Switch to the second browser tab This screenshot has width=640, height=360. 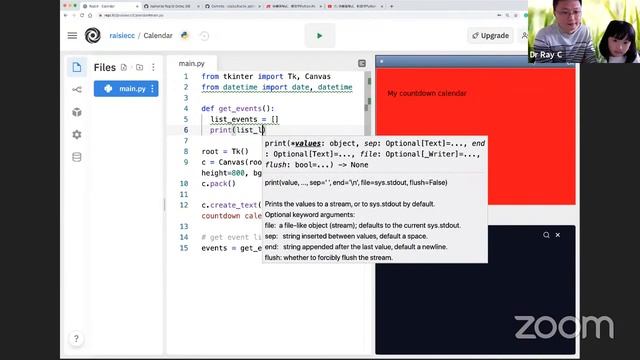[171, 6]
